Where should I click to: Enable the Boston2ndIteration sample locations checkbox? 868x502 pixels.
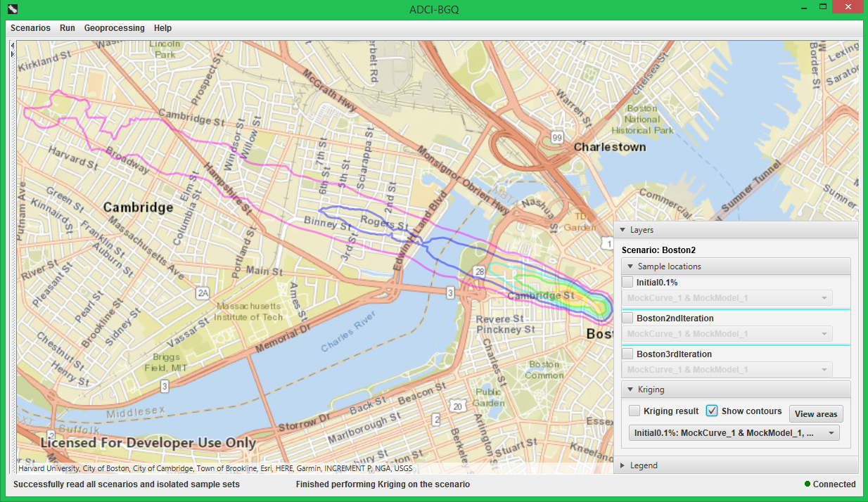[628, 318]
